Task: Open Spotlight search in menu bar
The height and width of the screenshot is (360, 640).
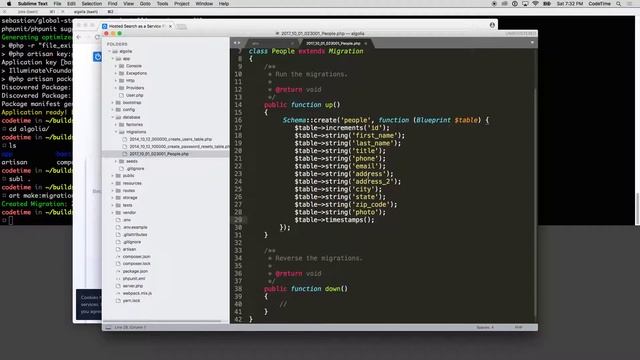Action: point(619,4)
